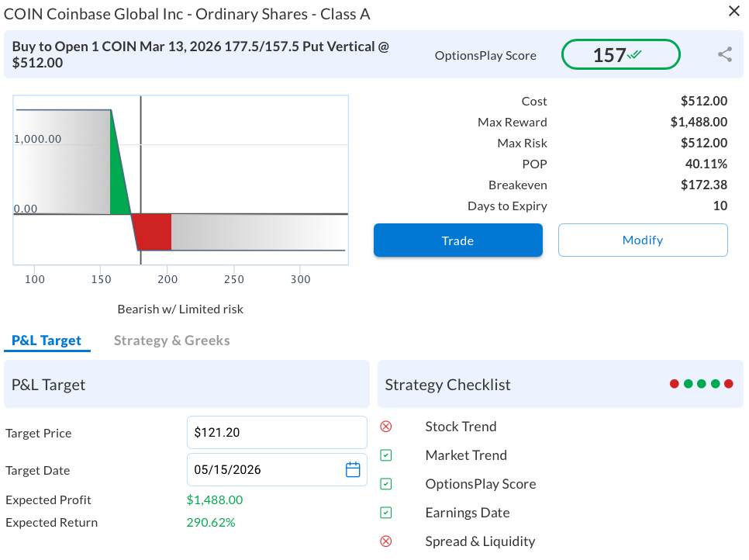The image size is (749, 560).
Task: Close the COIN strategy dialog
Action: (x=733, y=11)
